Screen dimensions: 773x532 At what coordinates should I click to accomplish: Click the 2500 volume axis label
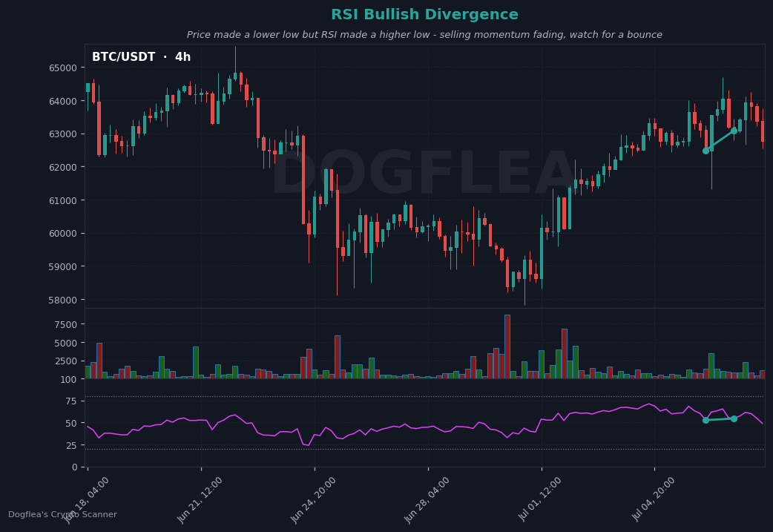click(66, 361)
